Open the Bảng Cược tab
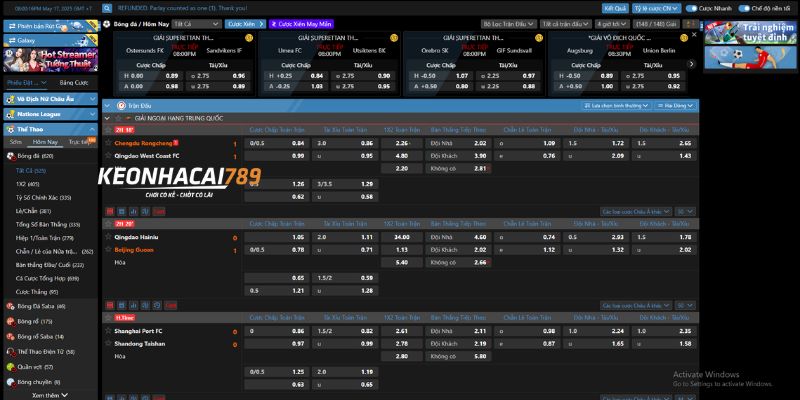800x400 pixels. [x=74, y=82]
